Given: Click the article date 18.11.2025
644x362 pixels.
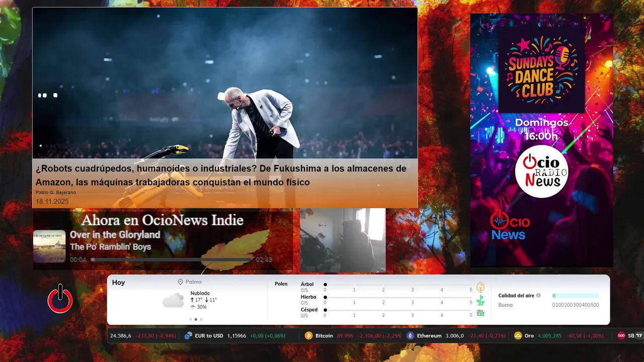Looking at the screenshot, I should (x=52, y=202).
